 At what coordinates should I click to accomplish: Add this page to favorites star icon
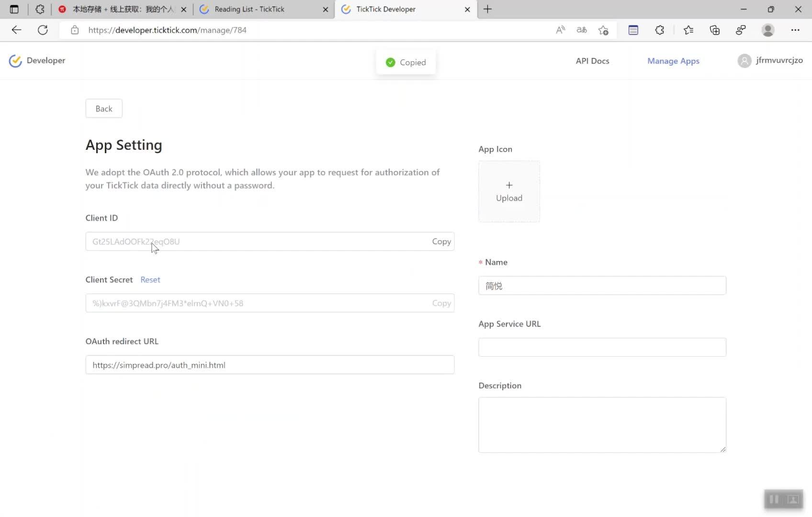click(x=603, y=30)
